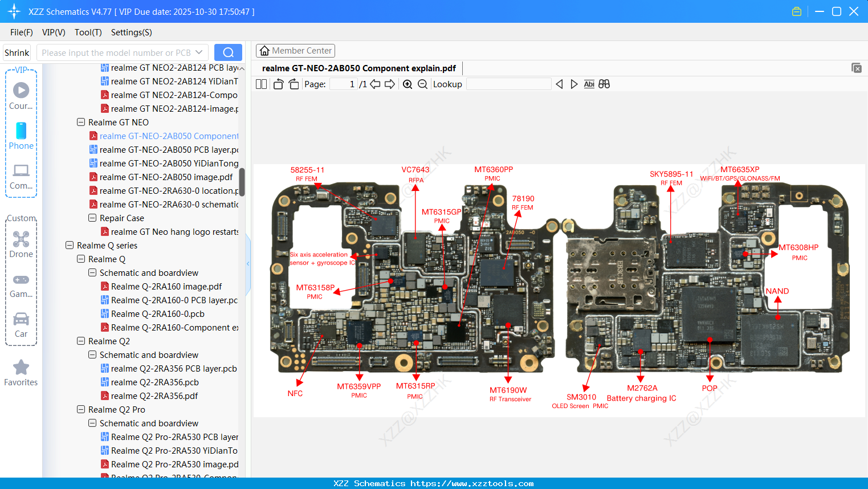Zoom in on the PDF
This screenshot has width=868, height=489.
pos(407,84)
